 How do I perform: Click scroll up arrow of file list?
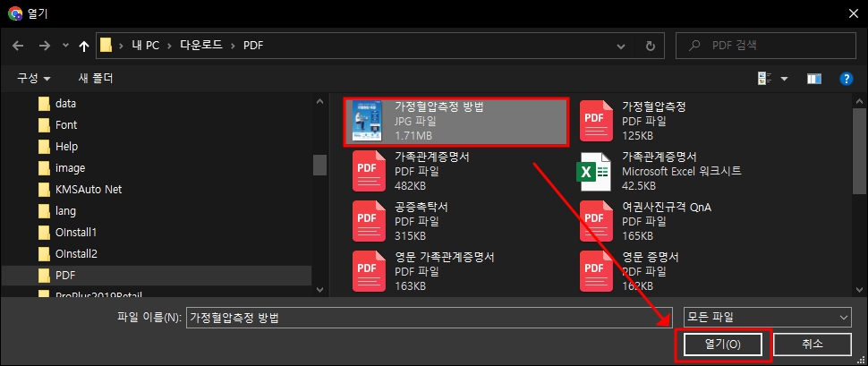[x=858, y=102]
